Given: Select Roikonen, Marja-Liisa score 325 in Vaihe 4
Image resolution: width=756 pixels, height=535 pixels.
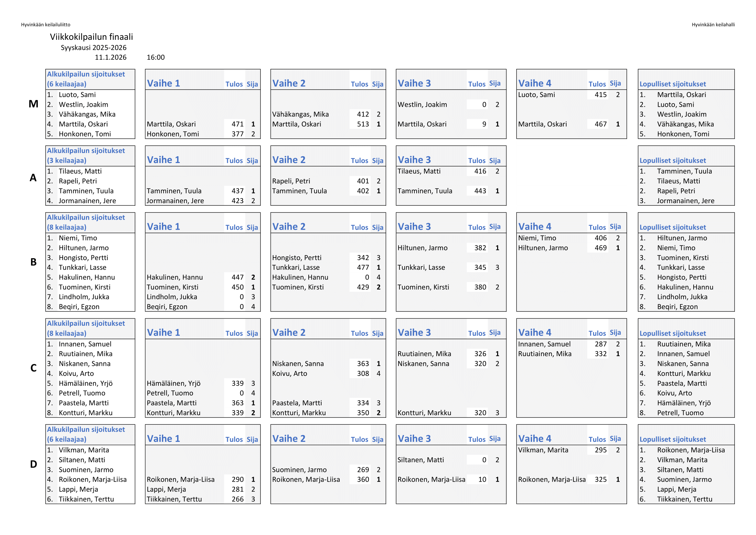Looking at the screenshot, I should pyautogui.click(x=600, y=479).
